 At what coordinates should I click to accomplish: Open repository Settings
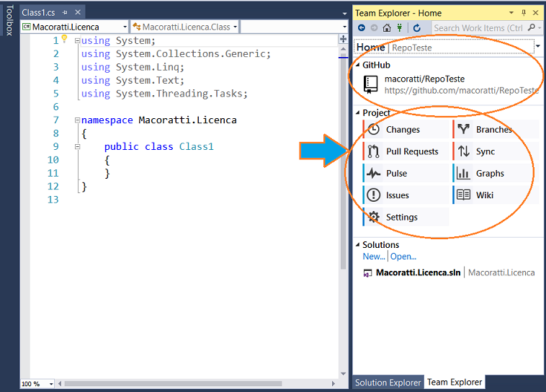(406, 217)
